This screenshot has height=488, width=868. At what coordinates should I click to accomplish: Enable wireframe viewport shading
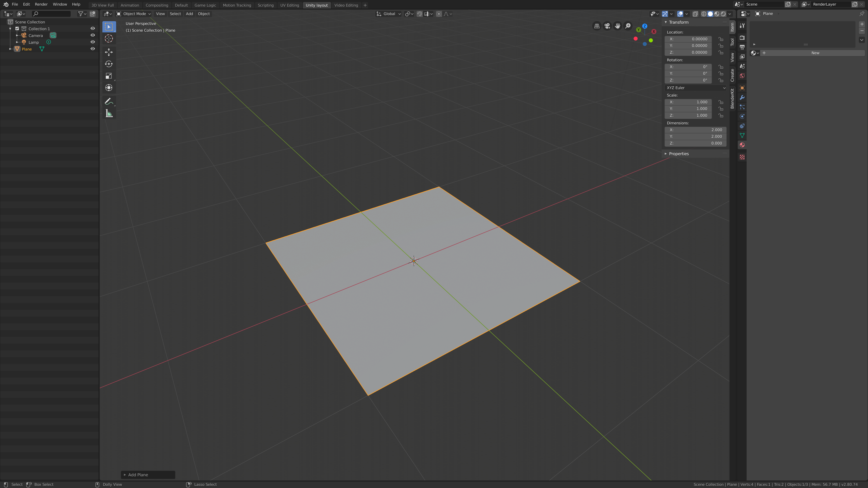(704, 14)
